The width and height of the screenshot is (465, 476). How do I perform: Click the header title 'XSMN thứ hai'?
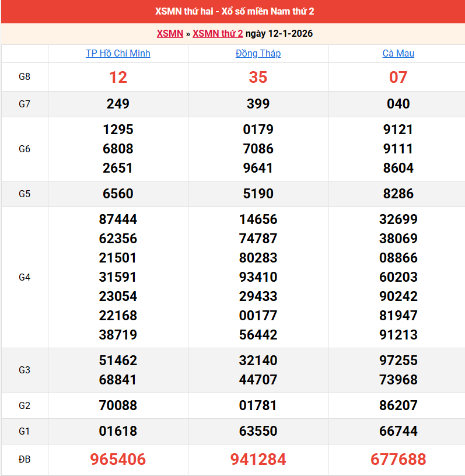click(x=232, y=12)
